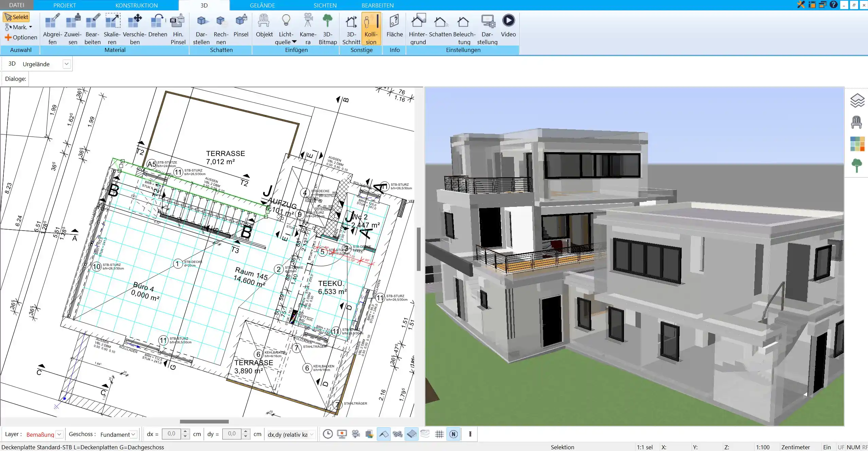Select the Hin. Pinsel tool
Image resolution: width=868 pixels, height=451 pixels.
[x=178, y=29]
